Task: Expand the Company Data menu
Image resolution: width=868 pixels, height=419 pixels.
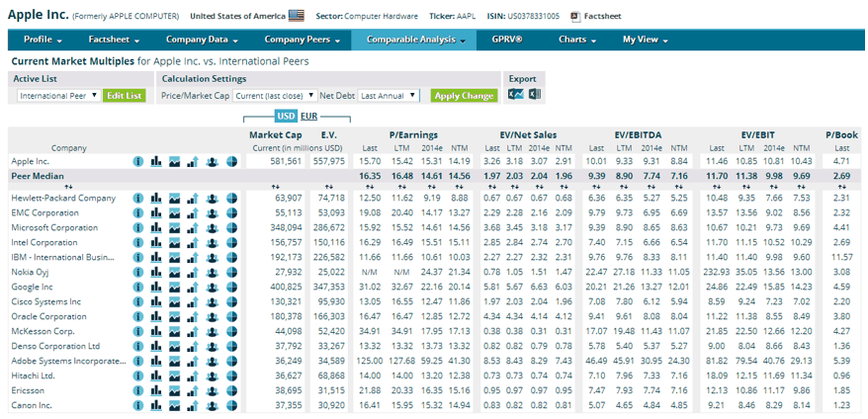Action: [202, 40]
